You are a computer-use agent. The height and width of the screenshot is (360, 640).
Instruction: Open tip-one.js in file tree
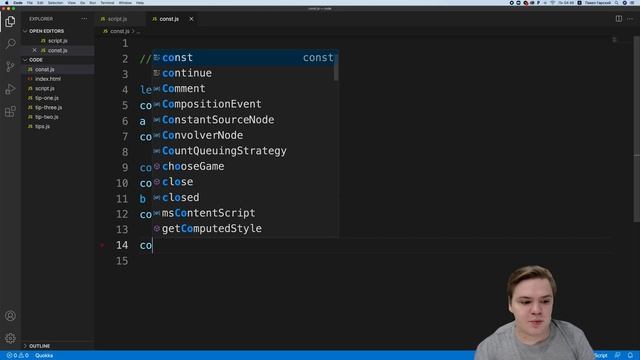click(x=47, y=98)
